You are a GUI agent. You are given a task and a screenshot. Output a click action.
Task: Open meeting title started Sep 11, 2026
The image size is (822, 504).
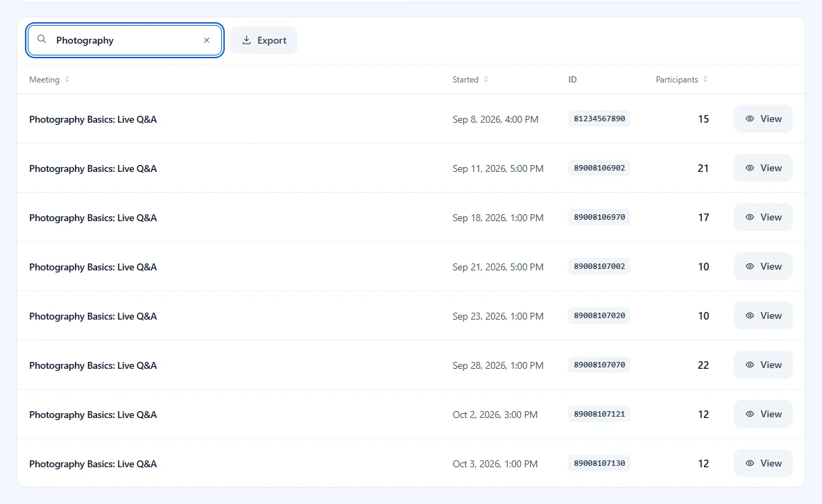click(x=93, y=168)
